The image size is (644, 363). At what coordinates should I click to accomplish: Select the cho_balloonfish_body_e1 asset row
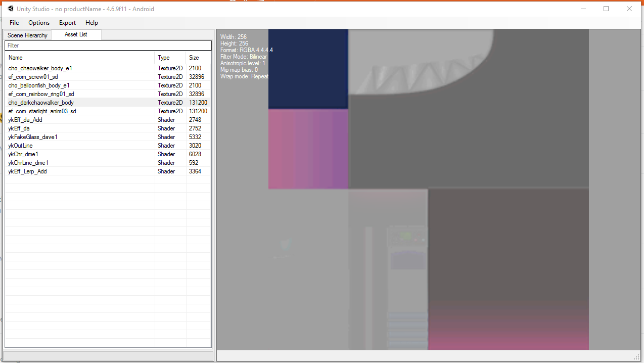[x=108, y=85]
